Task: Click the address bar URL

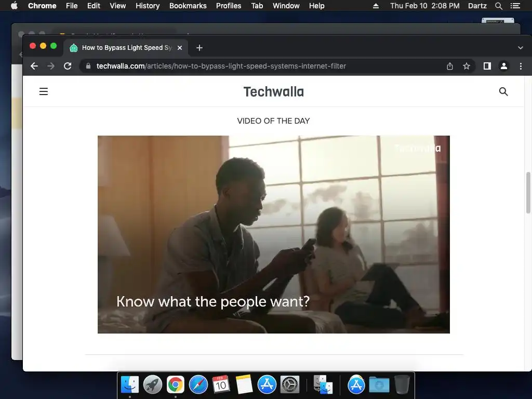Action: coord(221,66)
